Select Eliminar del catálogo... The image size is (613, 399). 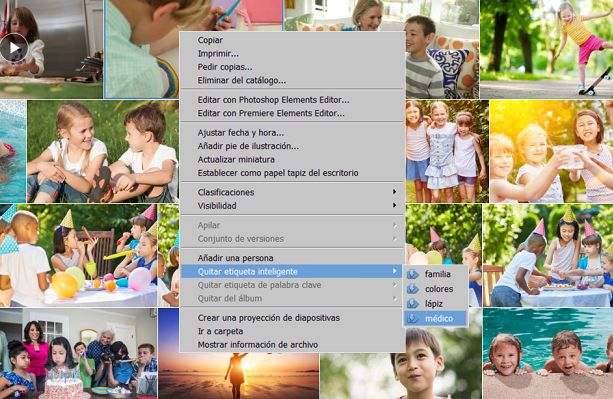tap(292, 81)
